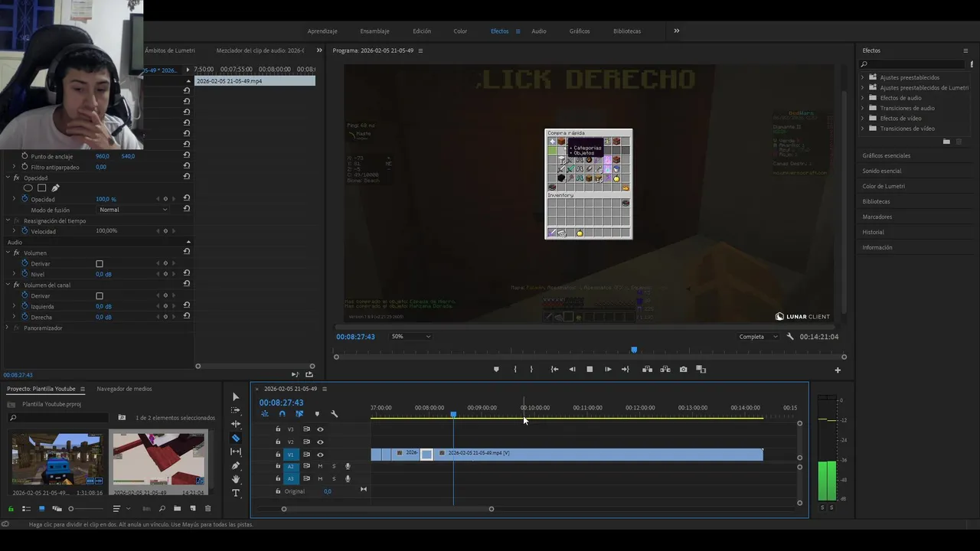Select free draw bezier pen under Opacidad
Image resolution: width=980 pixels, height=551 pixels.
coord(55,188)
